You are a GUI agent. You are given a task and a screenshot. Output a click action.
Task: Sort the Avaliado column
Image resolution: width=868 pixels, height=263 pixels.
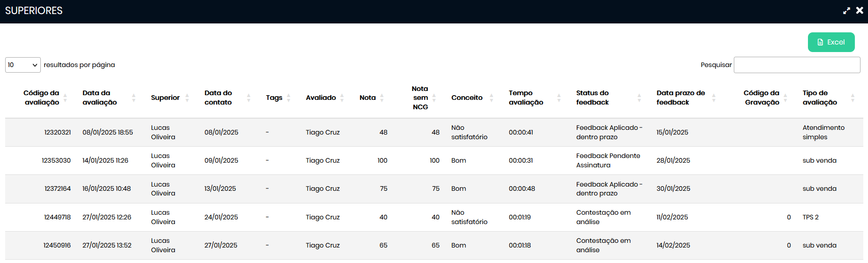pyautogui.click(x=321, y=98)
